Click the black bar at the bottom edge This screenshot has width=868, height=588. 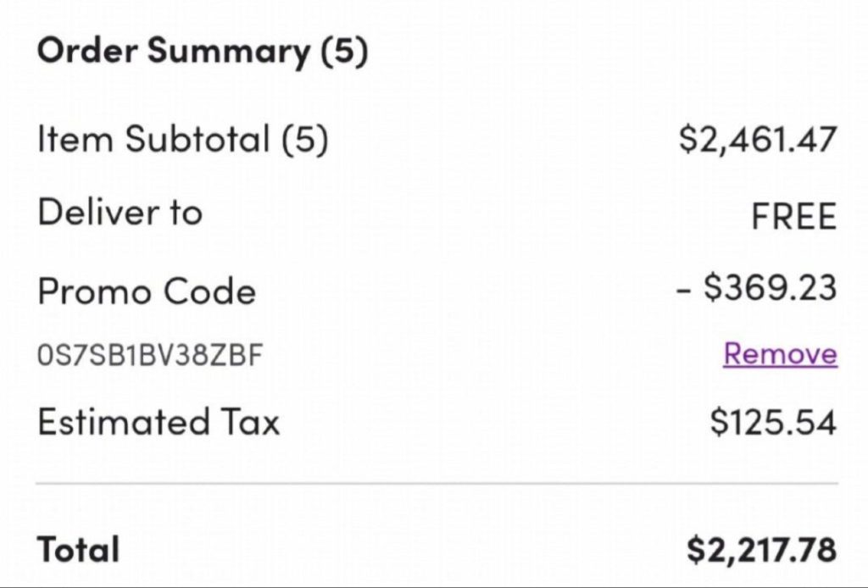point(434,585)
